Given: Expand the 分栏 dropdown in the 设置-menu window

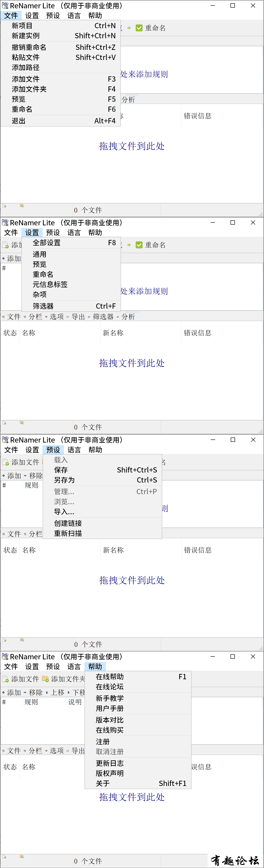Looking at the screenshot, I should [x=33, y=317].
